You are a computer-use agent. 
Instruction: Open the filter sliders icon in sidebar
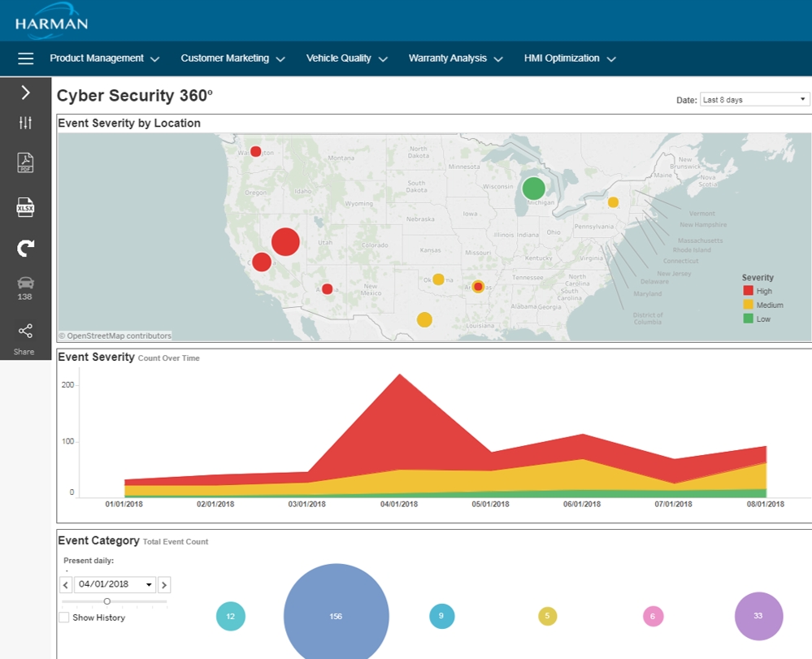[x=25, y=123]
